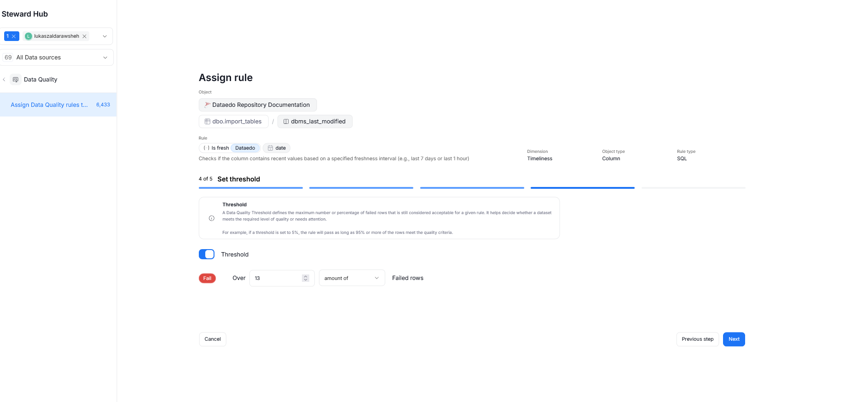Click the calendar icon on date tag
Image resolution: width=868 pixels, height=402 pixels.
[x=271, y=148]
